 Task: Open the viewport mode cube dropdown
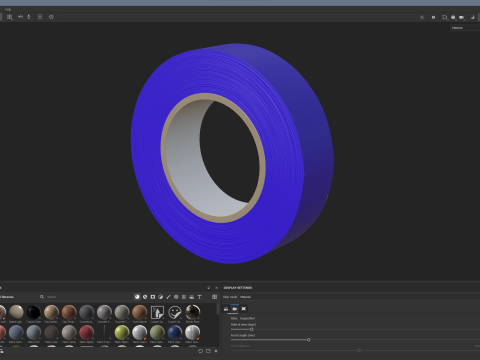[445, 17]
